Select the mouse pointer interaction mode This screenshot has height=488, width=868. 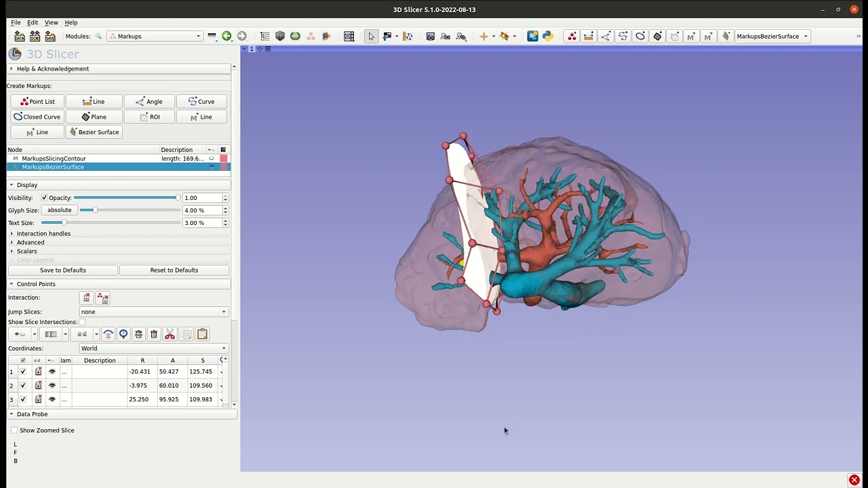point(370,36)
